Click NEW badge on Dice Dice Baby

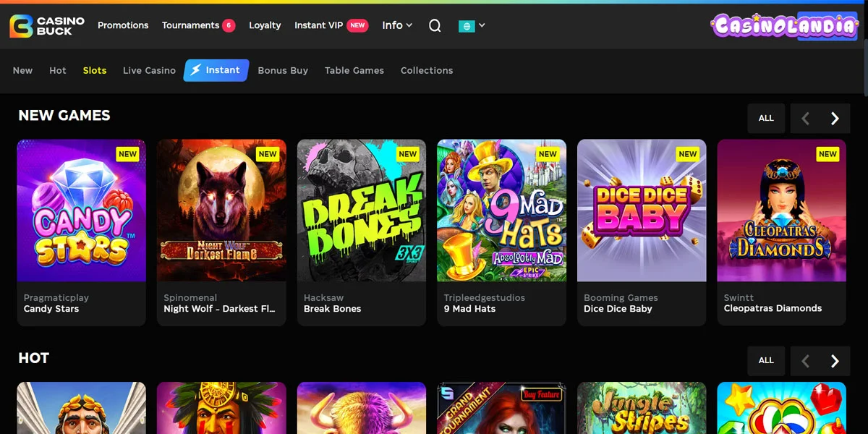pos(688,154)
